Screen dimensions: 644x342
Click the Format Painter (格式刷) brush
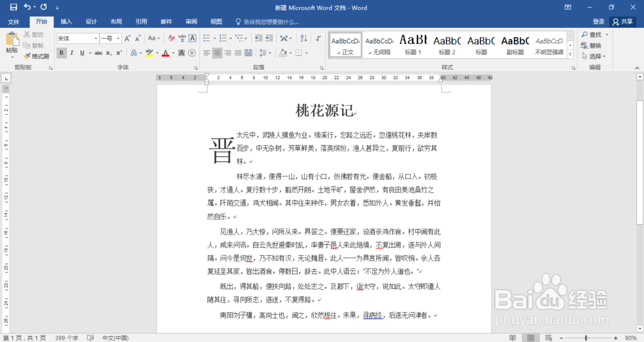point(36,56)
